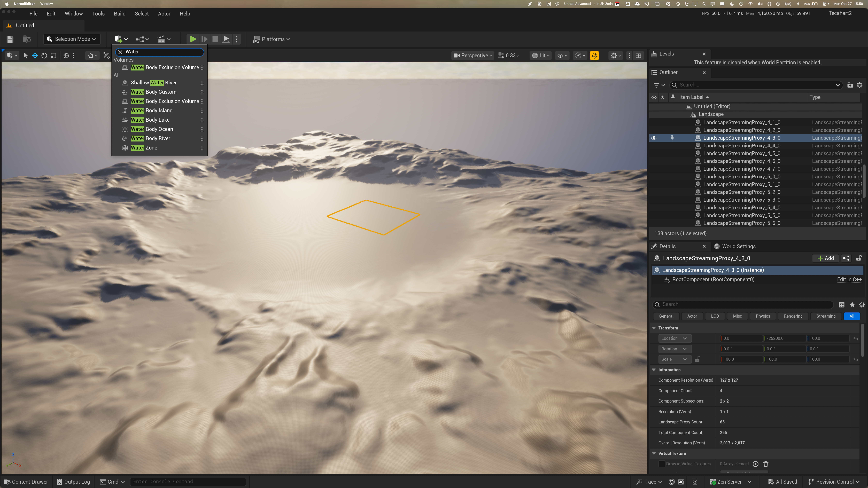Toggle the orange realtime viewport icon
The width and height of the screenshot is (868, 488).
pos(594,56)
